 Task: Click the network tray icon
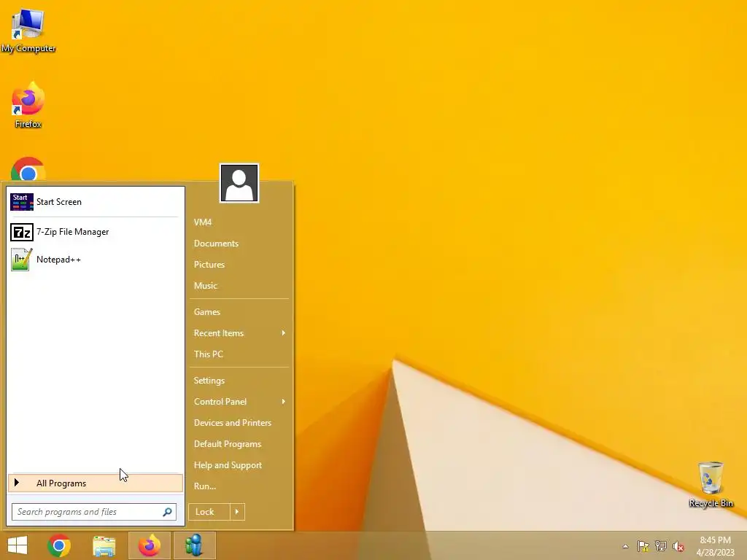[661, 546]
